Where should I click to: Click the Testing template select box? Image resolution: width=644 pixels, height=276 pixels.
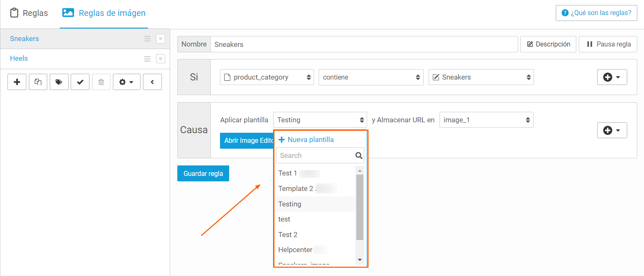coord(320,120)
